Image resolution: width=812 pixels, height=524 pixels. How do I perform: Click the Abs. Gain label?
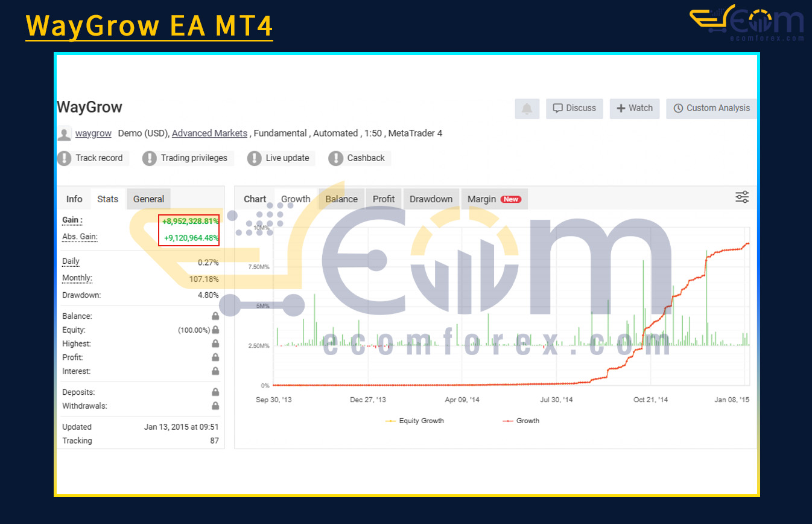click(x=80, y=237)
